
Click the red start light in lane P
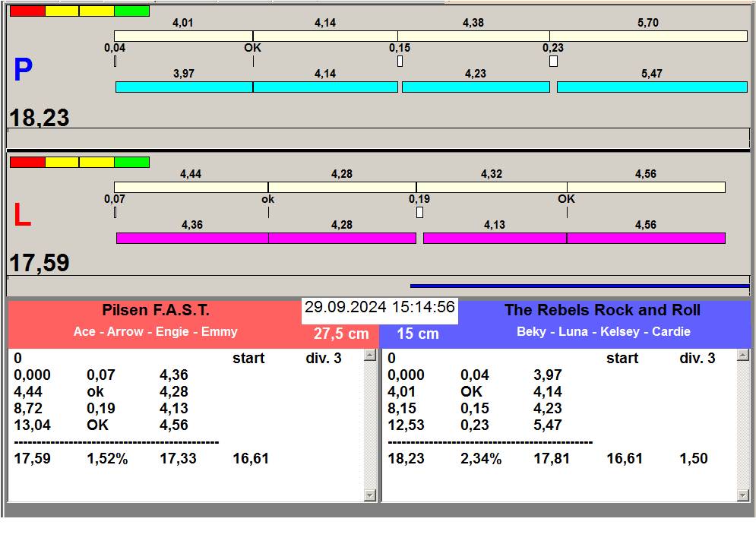pos(27,11)
